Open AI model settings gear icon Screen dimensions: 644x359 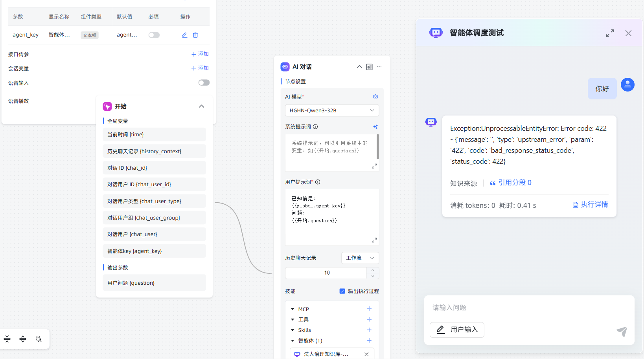click(375, 97)
